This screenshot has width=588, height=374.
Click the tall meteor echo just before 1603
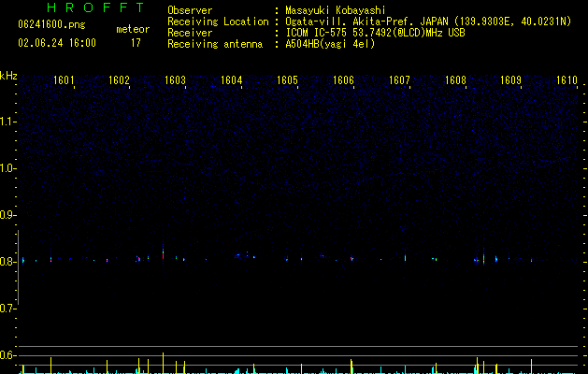click(x=163, y=253)
